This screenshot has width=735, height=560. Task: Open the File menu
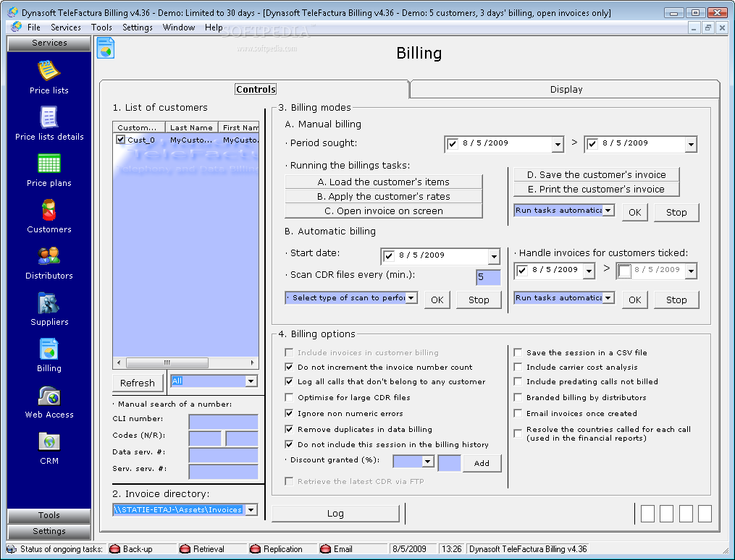pos(34,27)
